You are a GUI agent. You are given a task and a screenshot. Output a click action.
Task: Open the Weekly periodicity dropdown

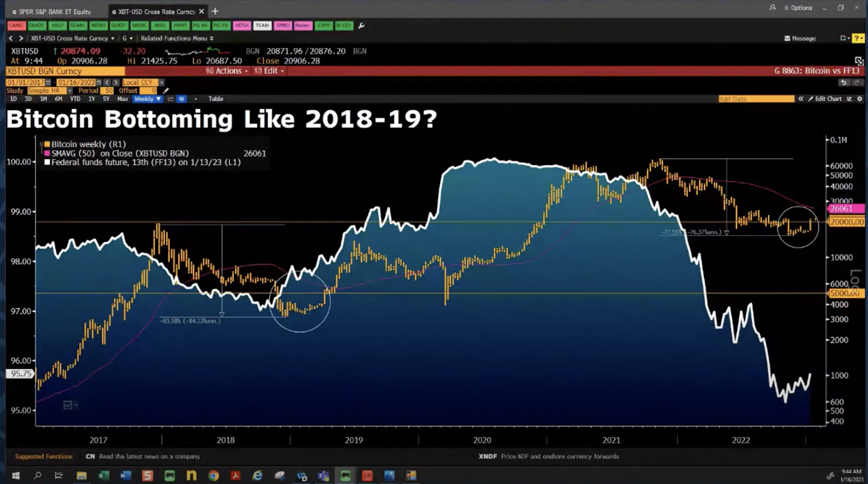[x=148, y=99]
